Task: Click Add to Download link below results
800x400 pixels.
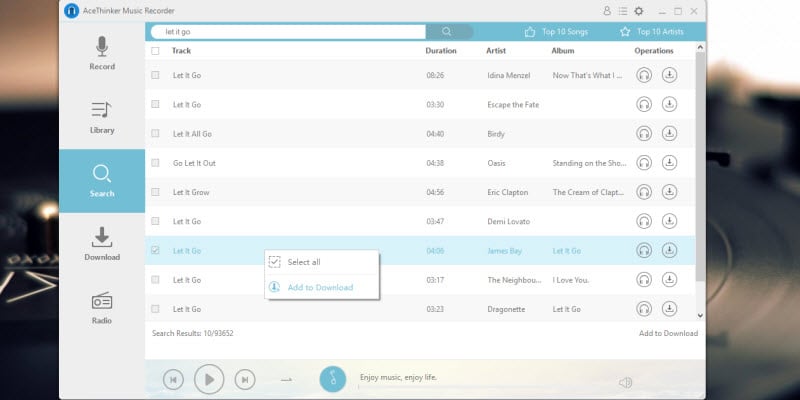Action: [x=668, y=333]
